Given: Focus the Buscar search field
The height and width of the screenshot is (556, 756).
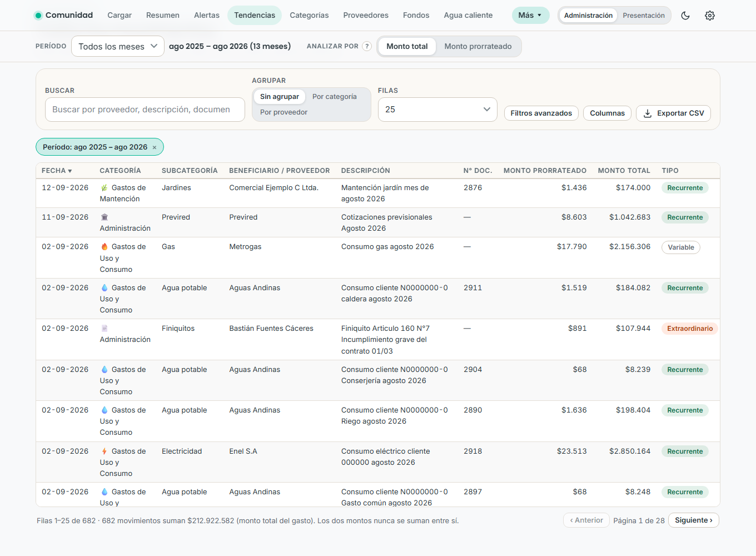Looking at the screenshot, I should 145,110.
